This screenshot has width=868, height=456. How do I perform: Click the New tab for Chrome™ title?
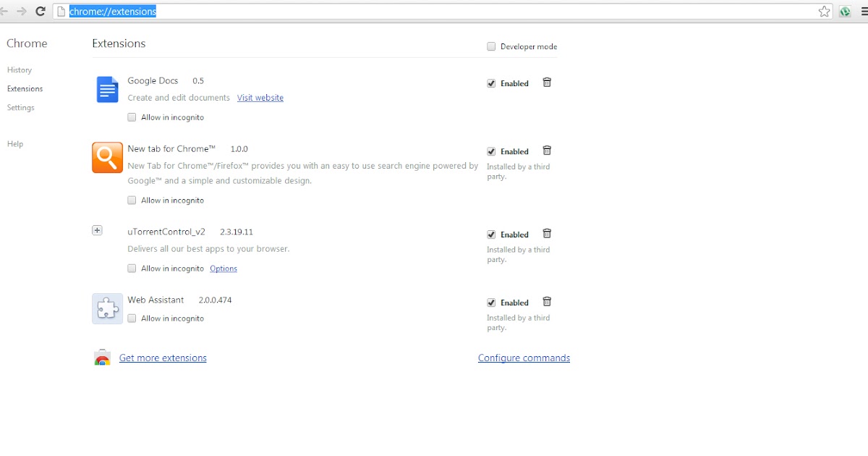click(x=171, y=149)
